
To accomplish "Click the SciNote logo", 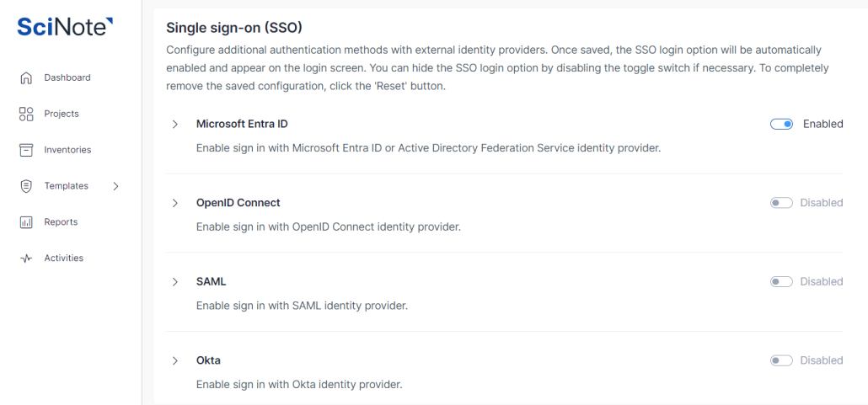I will 65,27.
